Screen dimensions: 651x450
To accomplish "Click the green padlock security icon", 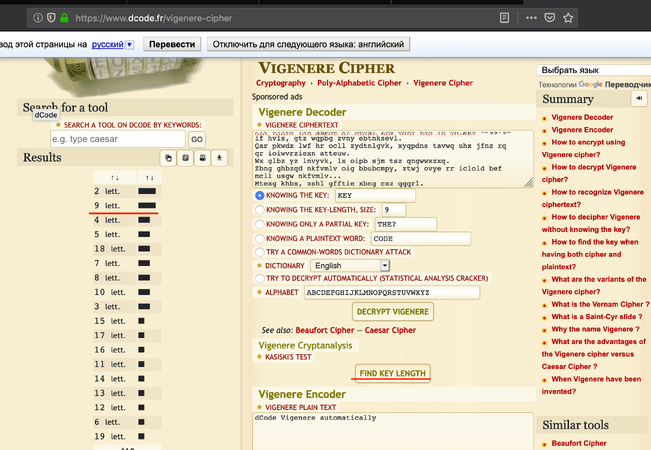I will pyautogui.click(x=64, y=18).
